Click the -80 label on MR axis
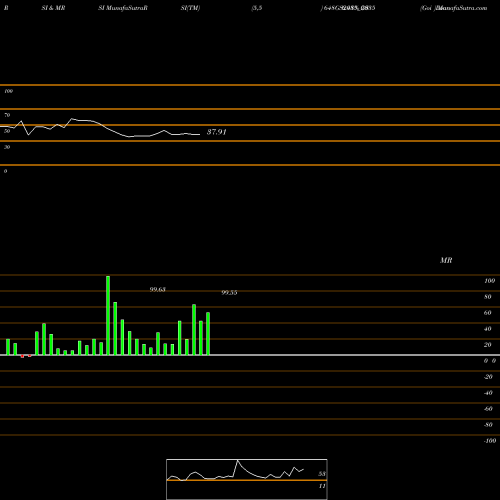 tap(488, 425)
